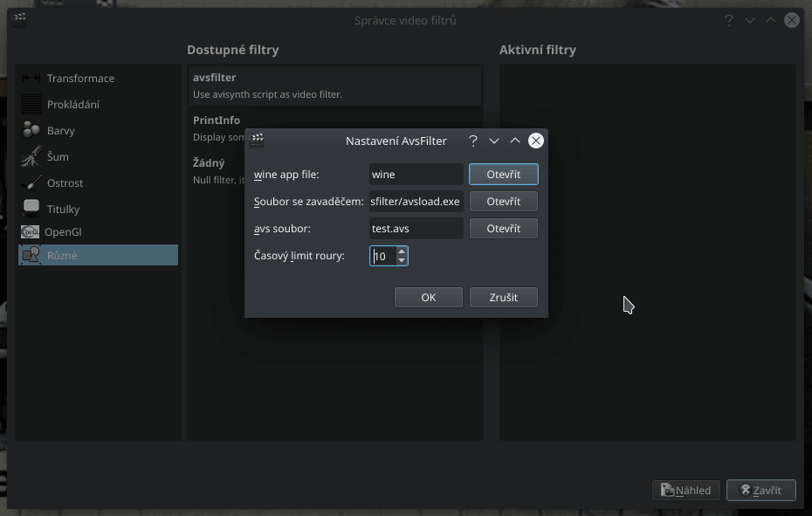
Task: Click Otevřít next to test.avs
Action: (x=503, y=228)
